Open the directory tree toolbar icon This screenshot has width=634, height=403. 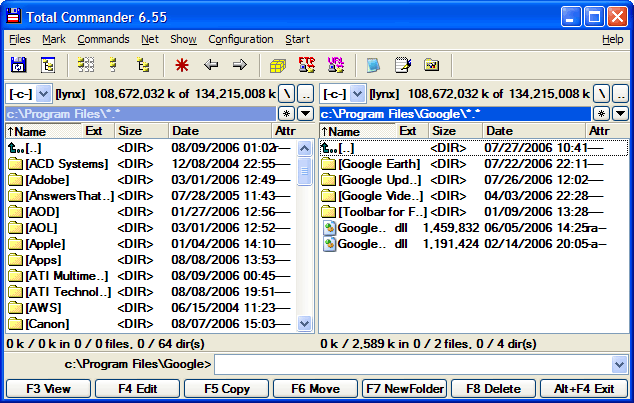[x=48, y=65]
